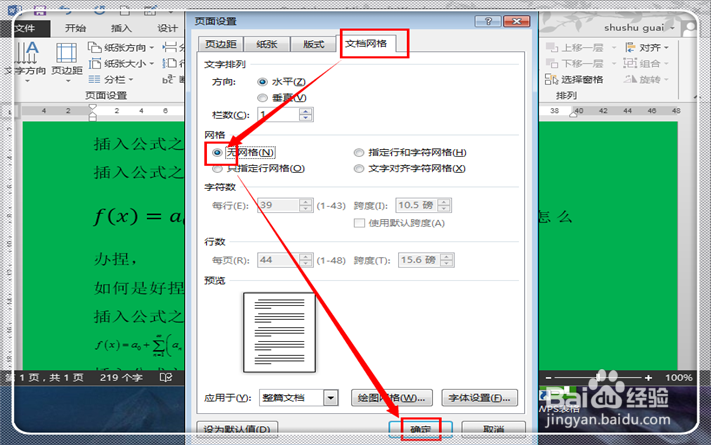Select 文字对齐字符网格 radio option
The width and height of the screenshot is (711, 445).
(359, 169)
